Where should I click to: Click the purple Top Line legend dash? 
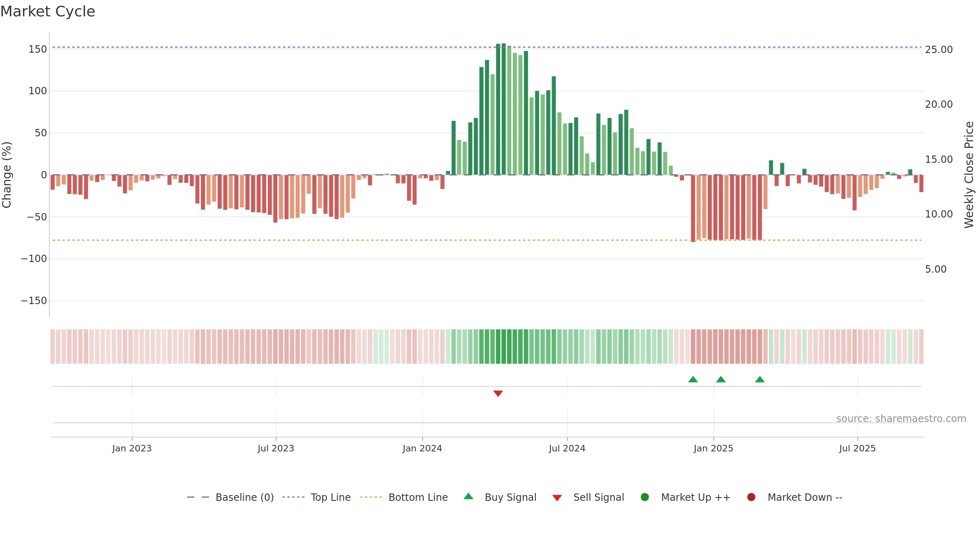click(x=293, y=497)
